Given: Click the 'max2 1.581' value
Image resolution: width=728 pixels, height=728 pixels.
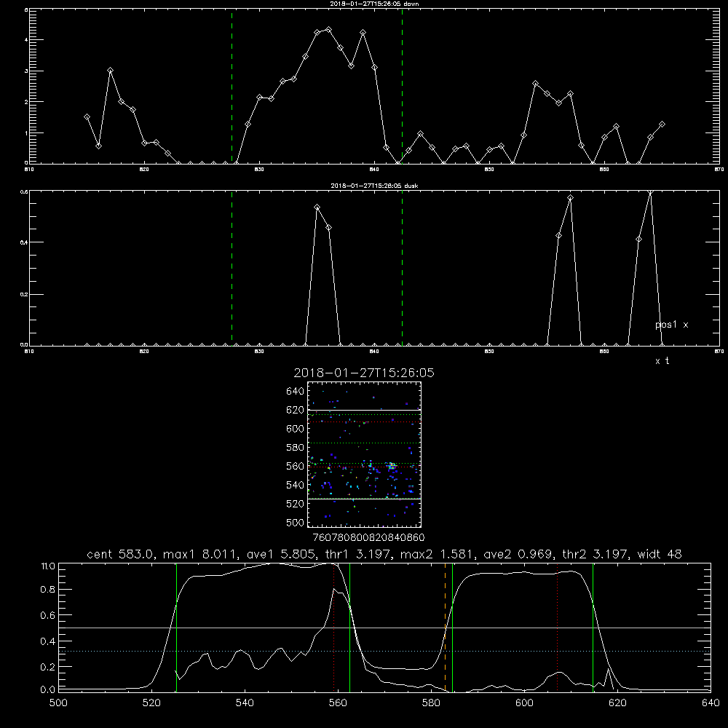Looking at the screenshot, I should point(437,554).
